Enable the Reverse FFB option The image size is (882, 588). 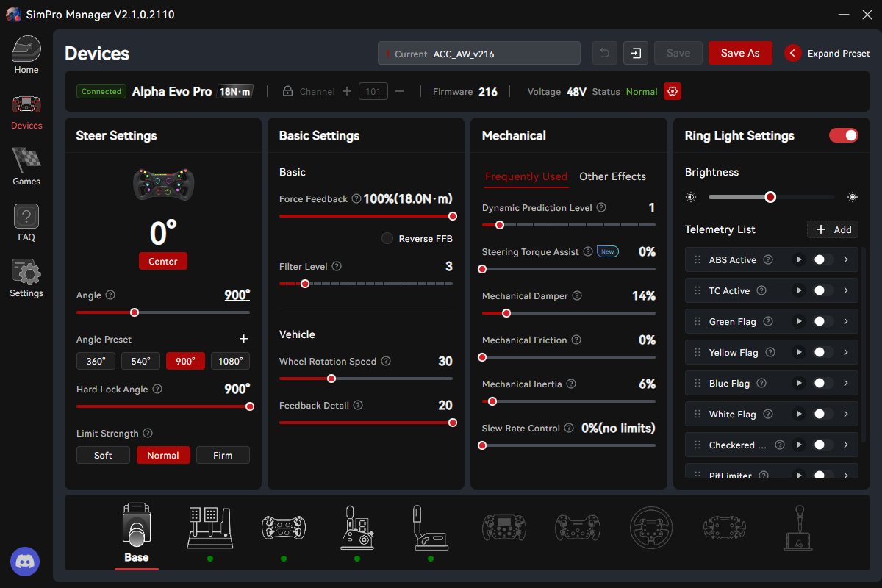click(387, 238)
